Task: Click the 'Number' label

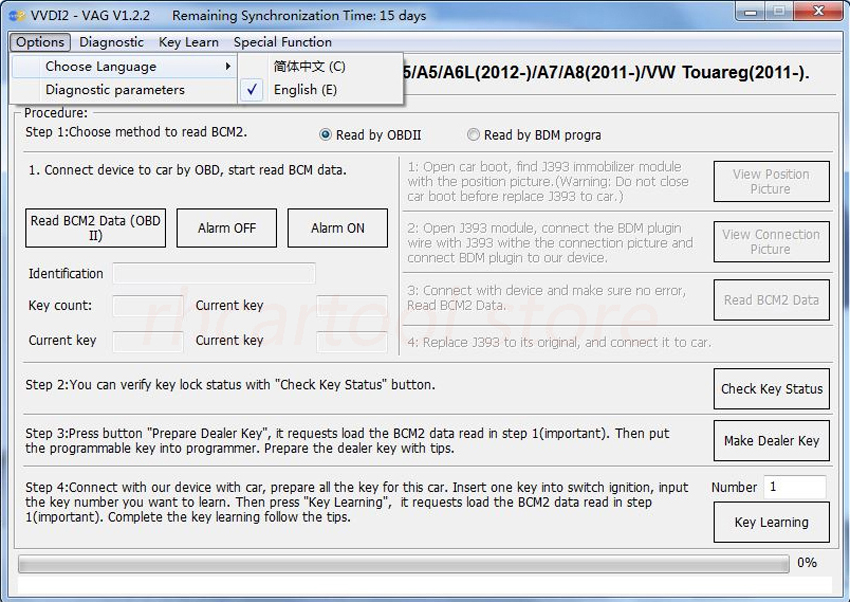Action: [734, 487]
